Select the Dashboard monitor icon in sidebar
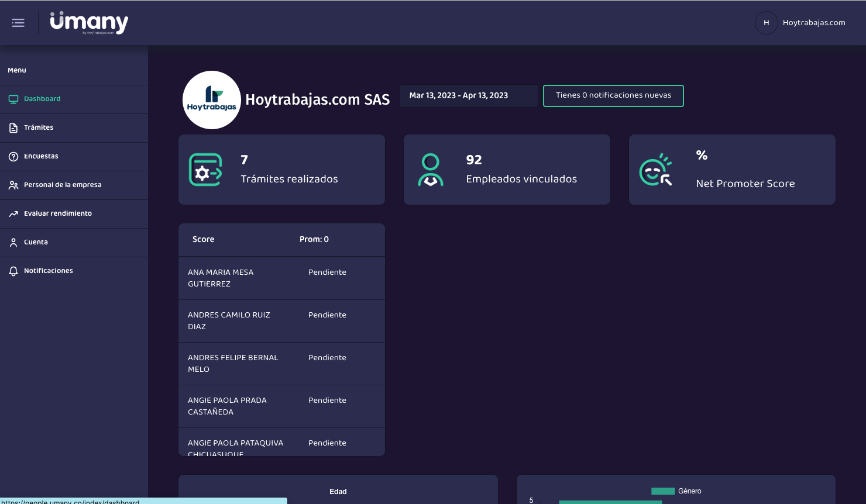 [13, 99]
